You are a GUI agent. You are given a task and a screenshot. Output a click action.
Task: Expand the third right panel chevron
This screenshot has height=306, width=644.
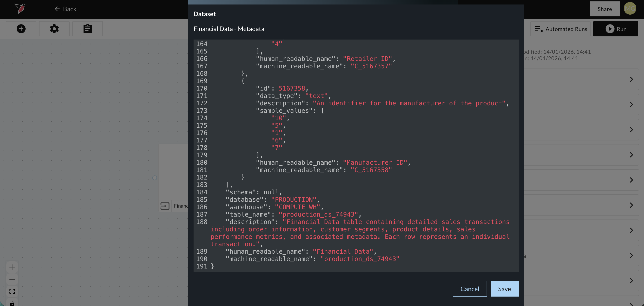[631, 130]
